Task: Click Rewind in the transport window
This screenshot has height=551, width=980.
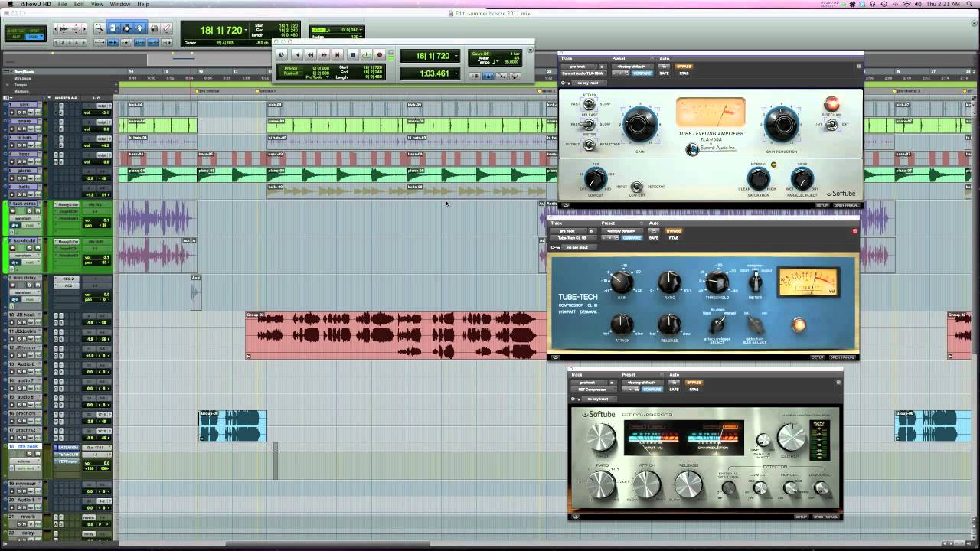Action: (310, 55)
